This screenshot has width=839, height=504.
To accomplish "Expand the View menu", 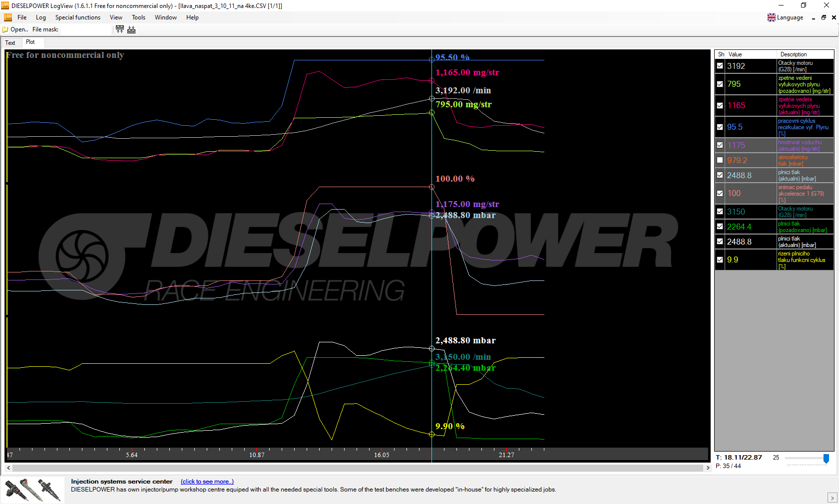I will (116, 17).
